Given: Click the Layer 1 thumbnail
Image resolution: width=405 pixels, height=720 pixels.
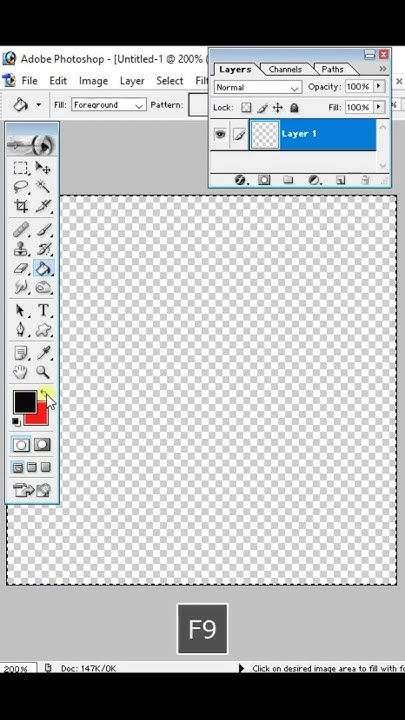Looking at the screenshot, I should tap(264, 135).
